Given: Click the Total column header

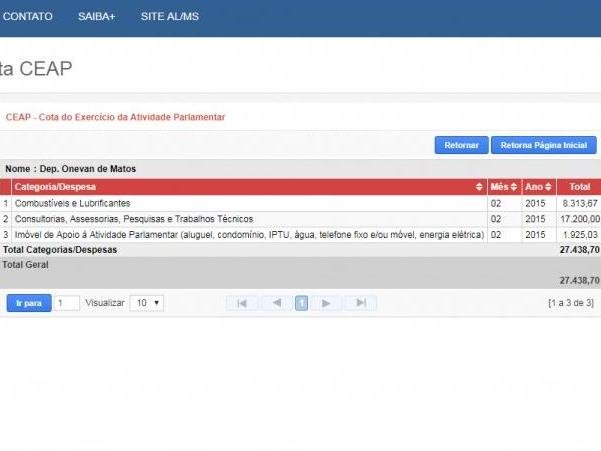Looking at the screenshot, I should pyautogui.click(x=579, y=187).
